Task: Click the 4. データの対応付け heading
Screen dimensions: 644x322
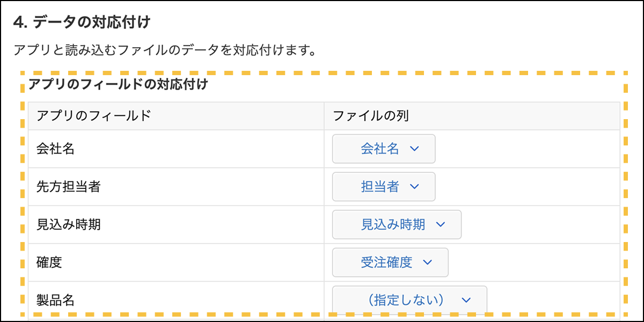Action: (82, 23)
